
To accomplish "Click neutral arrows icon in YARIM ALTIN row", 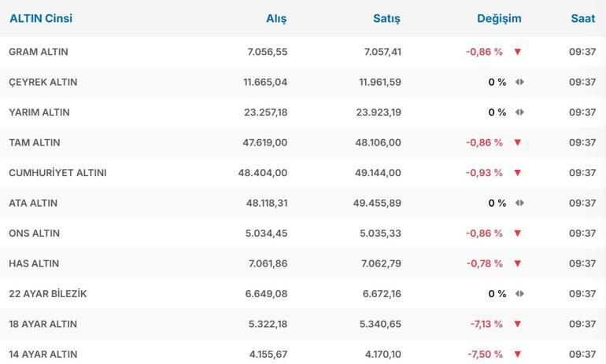I will click(519, 112).
